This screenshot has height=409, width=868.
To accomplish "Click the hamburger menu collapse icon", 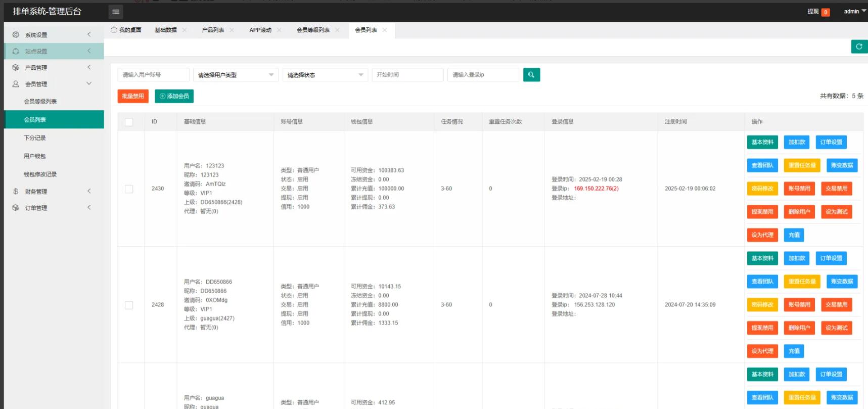I will (115, 12).
